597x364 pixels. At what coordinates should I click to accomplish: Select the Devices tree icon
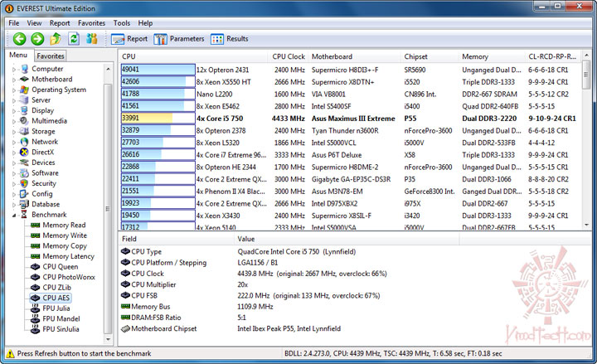click(24, 163)
